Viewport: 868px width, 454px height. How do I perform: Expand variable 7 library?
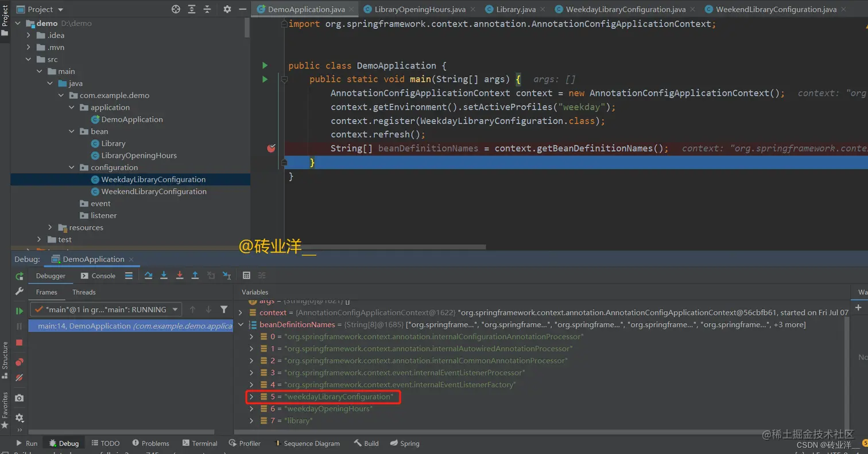point(251,421)
